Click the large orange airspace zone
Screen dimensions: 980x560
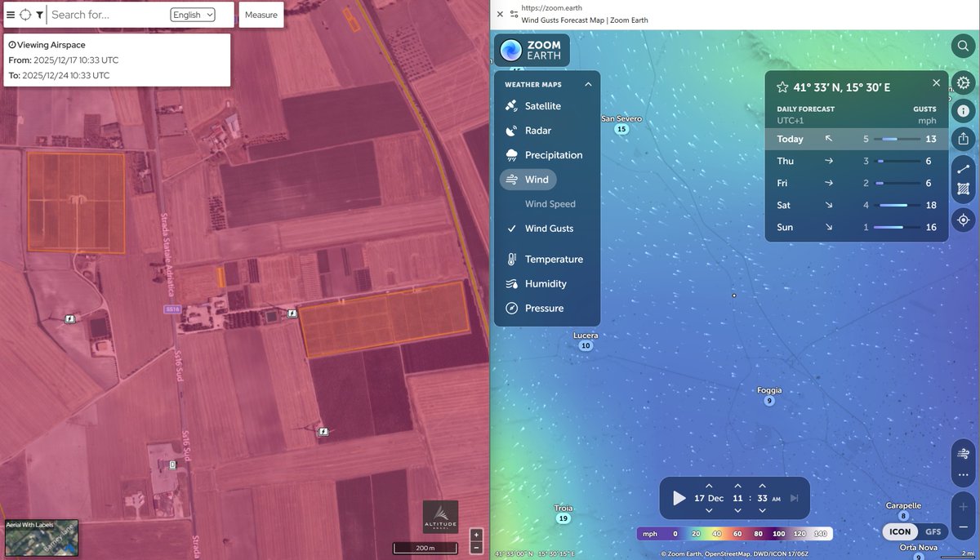coord(385,319)
